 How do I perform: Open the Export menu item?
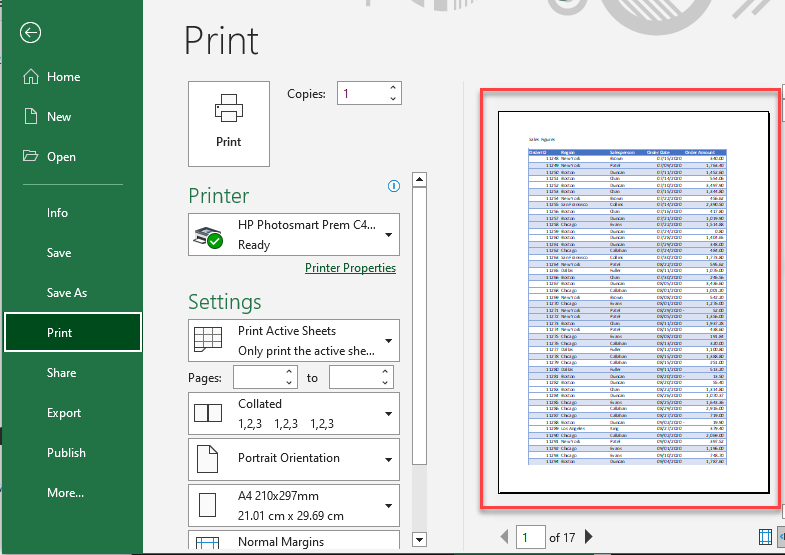pos(64,413)
